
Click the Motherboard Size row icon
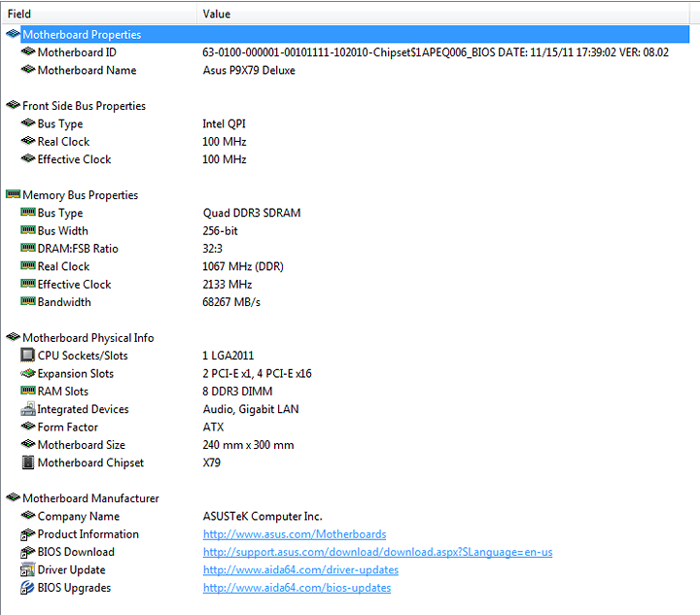(x=27, y=444)
